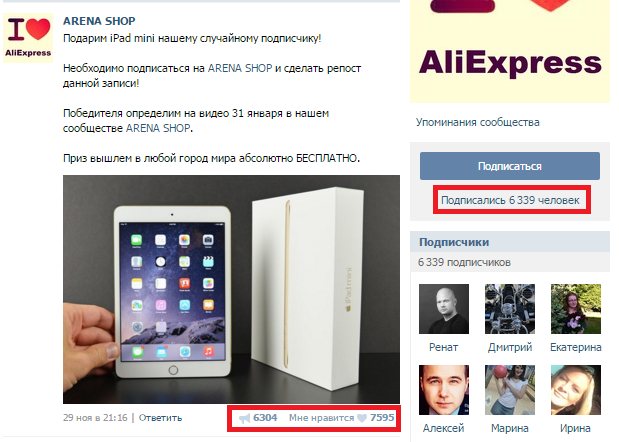This screenshot has width=619, height=442.
Task: Click ARENA SHOP link after 'сообществе'
Action: tap(158, 128)
